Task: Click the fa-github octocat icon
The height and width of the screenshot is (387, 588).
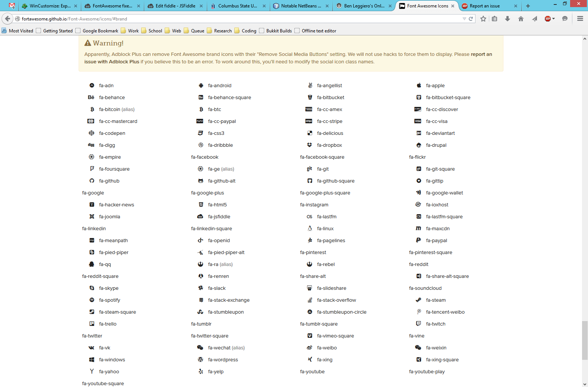Action: point(92,181)
